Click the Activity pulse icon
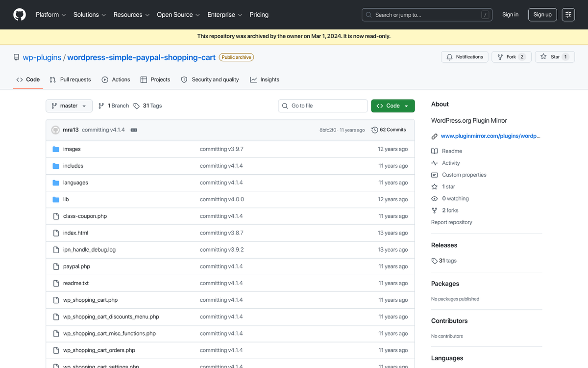The image size is (588, 368). (x=435, y=162)
